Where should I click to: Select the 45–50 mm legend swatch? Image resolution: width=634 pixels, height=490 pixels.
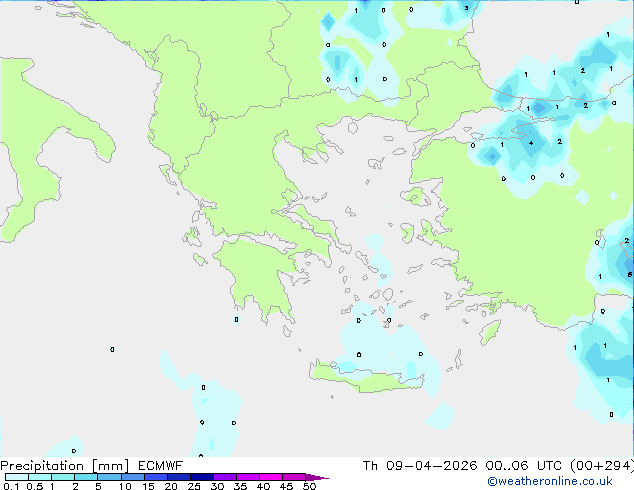294,477
